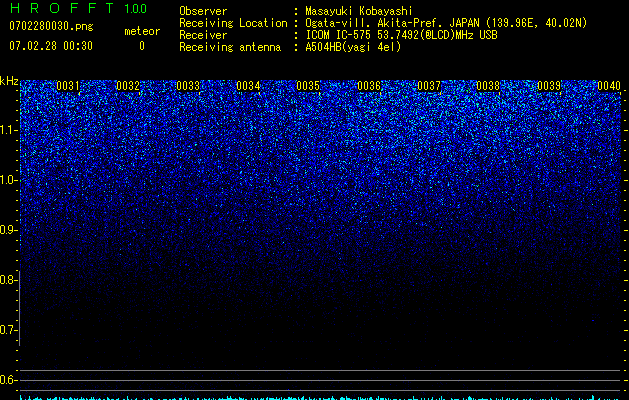This screenshot has height=400, width=629.
Task: Click the 'Observer' field label
Action: click(x=203, y=11)
